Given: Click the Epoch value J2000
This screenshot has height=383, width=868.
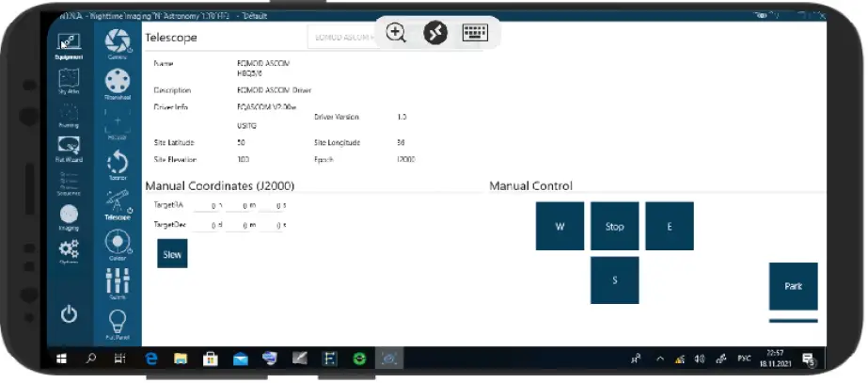Looking at the screenshot, I should coord(406,160).
